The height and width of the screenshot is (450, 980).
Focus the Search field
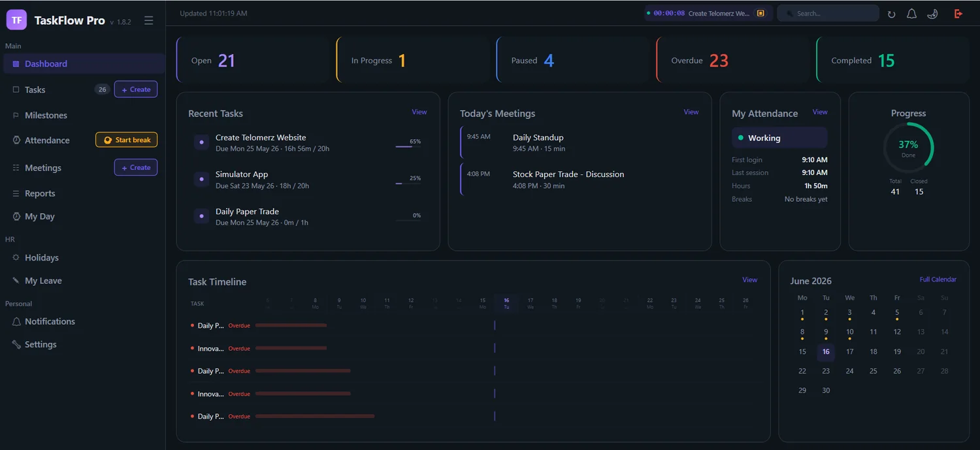click(x=828, y=13)
